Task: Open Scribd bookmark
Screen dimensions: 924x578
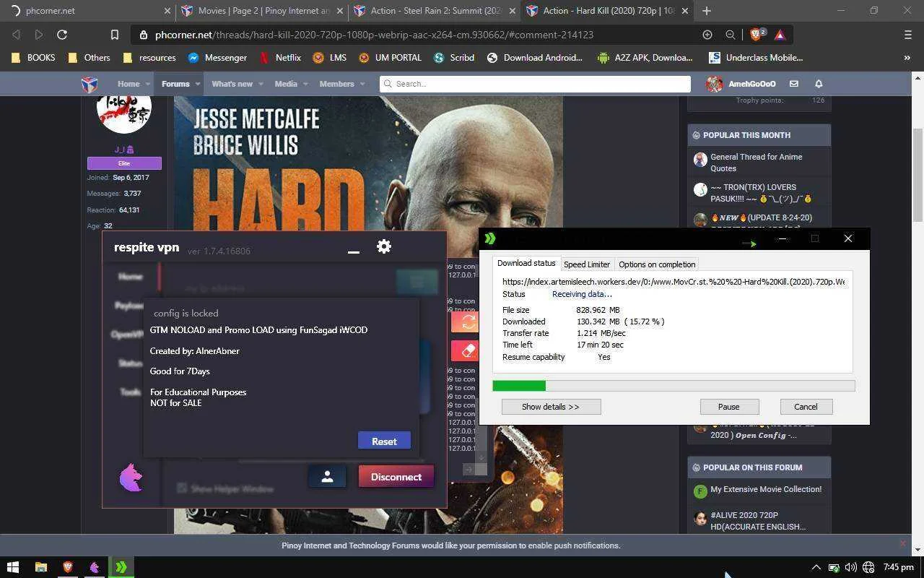Action: pos(454,58)
